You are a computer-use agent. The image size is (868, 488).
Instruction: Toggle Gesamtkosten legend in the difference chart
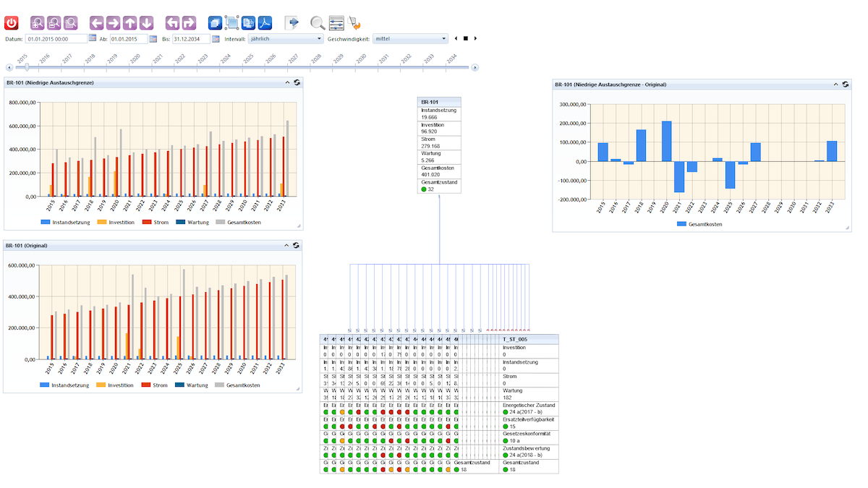(699, 224)
